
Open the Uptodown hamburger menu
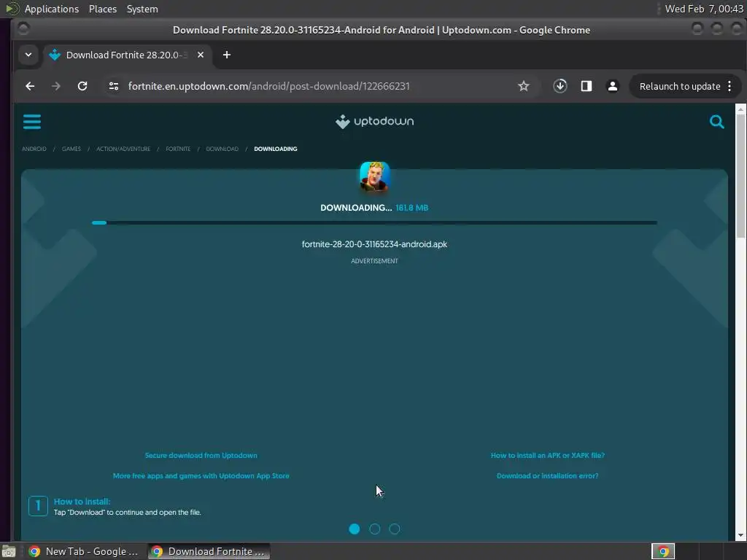point(32,122)
